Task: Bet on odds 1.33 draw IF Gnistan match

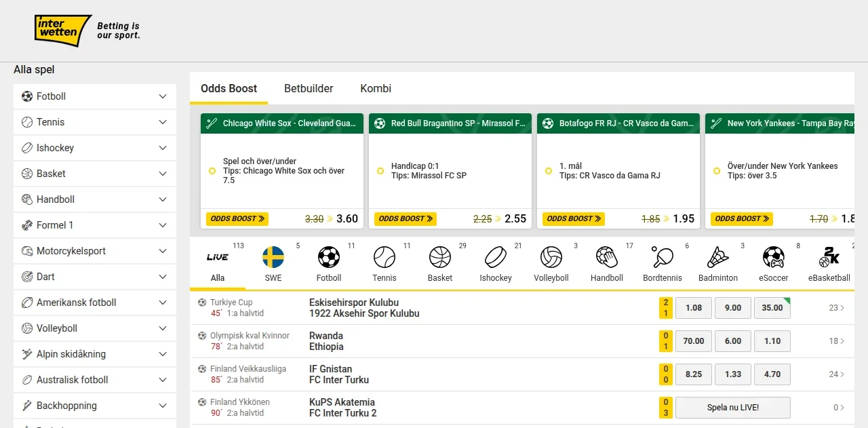Action: point(733,374)
